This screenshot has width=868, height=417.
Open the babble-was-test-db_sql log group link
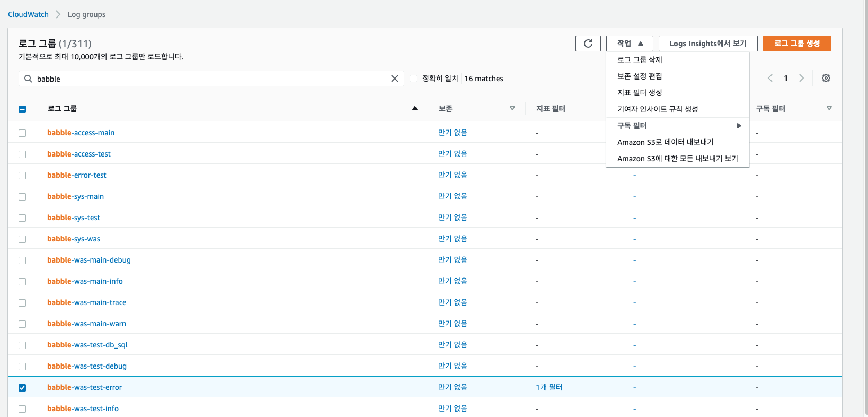click(x=87, y=345)
